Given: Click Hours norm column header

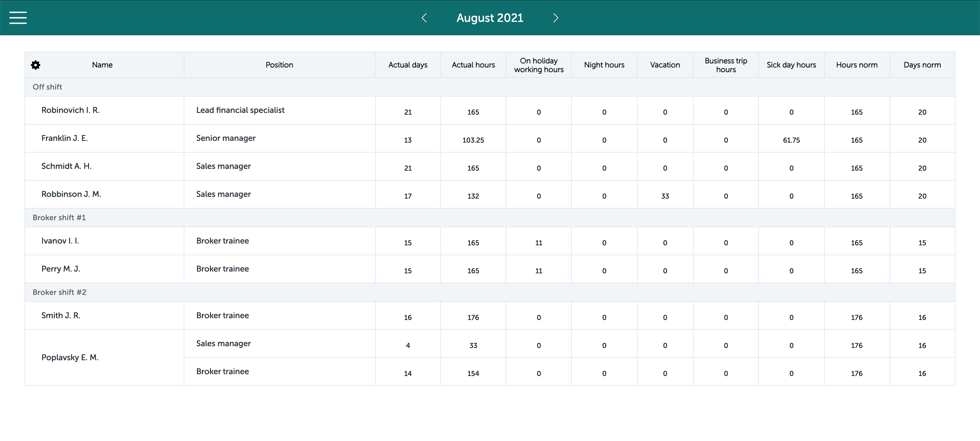Looking at the screenshot, I should pyautogui.click(x=856, y=65).
